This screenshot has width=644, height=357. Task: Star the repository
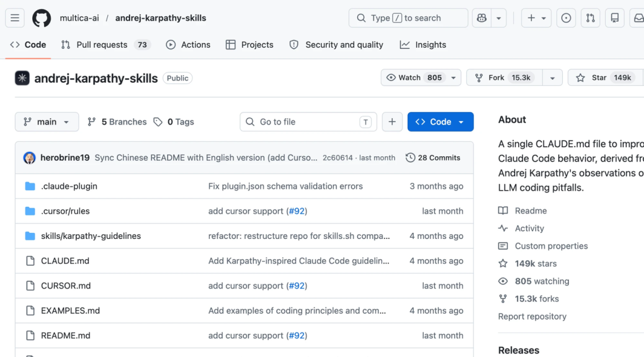click(x=605, y=77)
